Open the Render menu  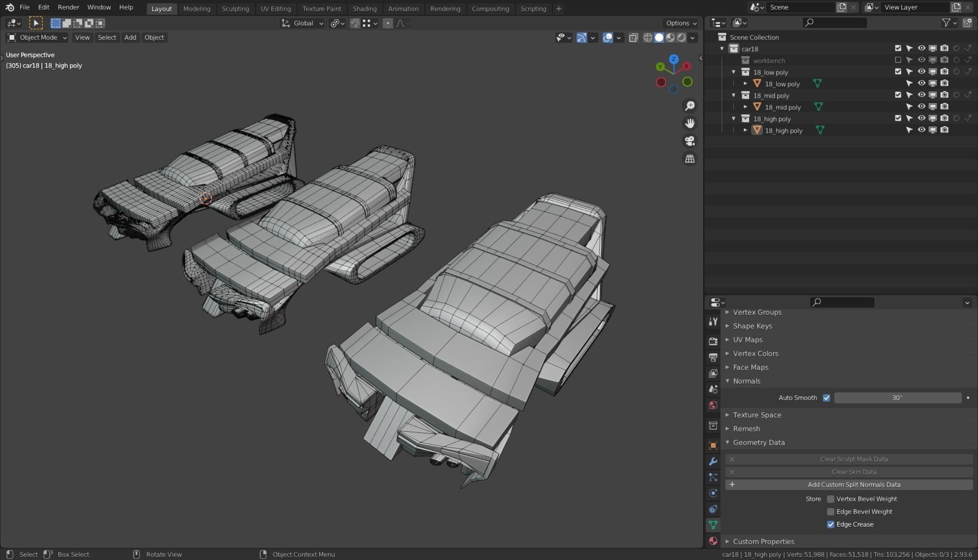[68, 7]
